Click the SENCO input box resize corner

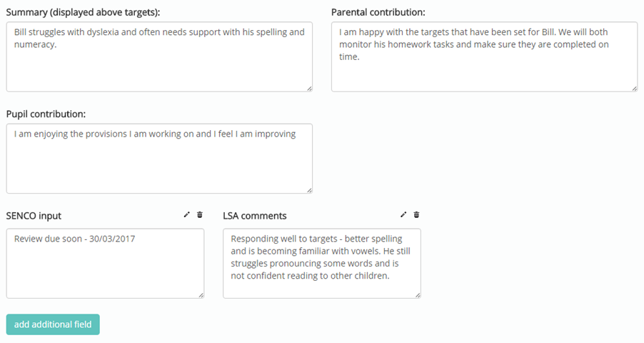201,295
